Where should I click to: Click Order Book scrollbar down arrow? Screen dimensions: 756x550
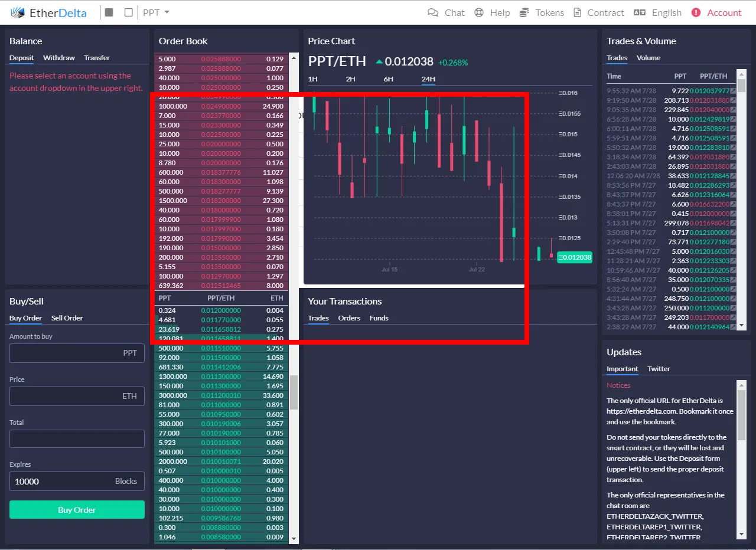coord(294,538)
